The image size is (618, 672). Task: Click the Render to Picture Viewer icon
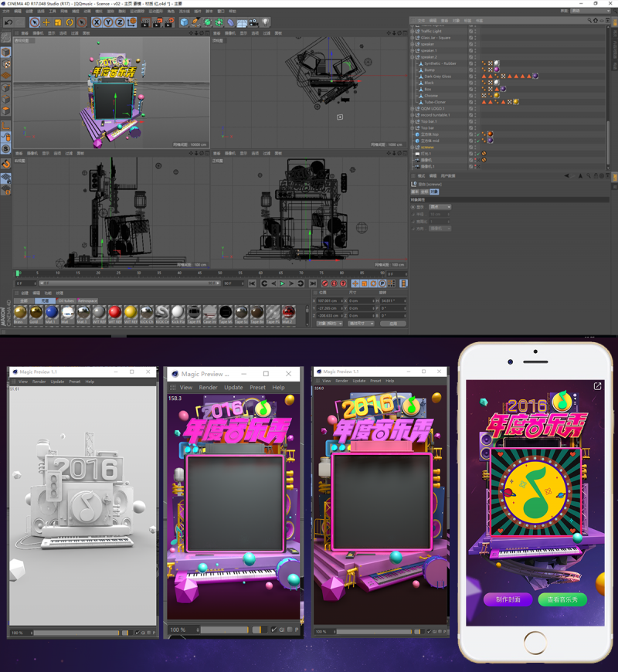[x=158, y=22]
